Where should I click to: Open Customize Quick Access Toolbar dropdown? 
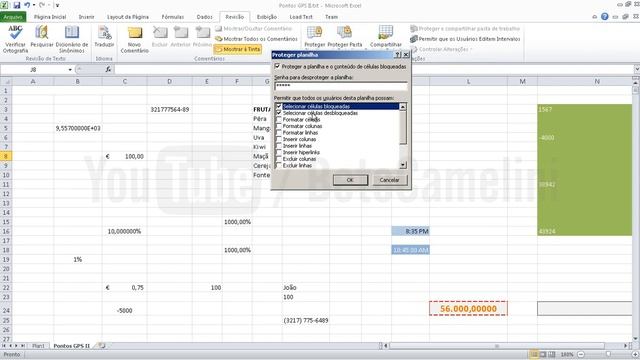pyautogui.click(x=57, y=5)
